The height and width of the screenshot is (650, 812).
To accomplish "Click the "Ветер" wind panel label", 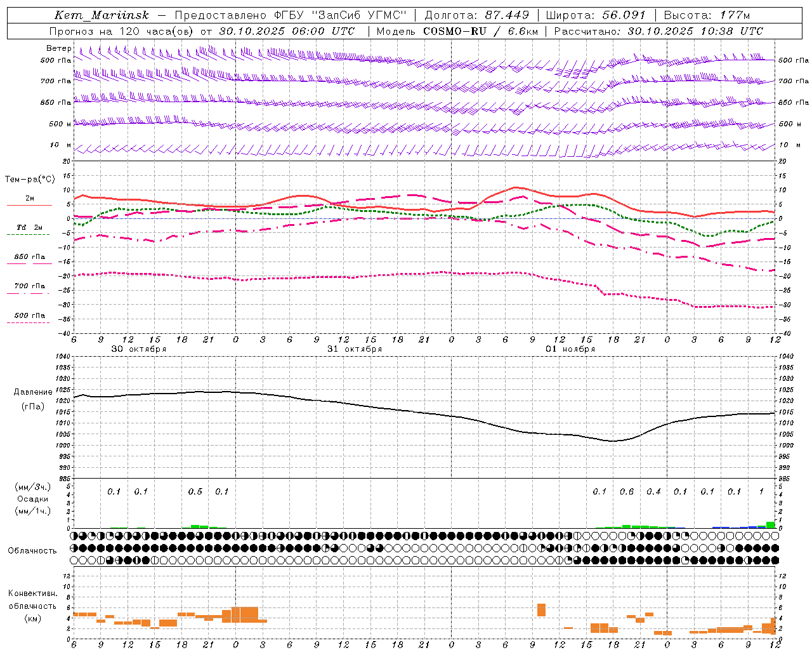I will (59, 48).
